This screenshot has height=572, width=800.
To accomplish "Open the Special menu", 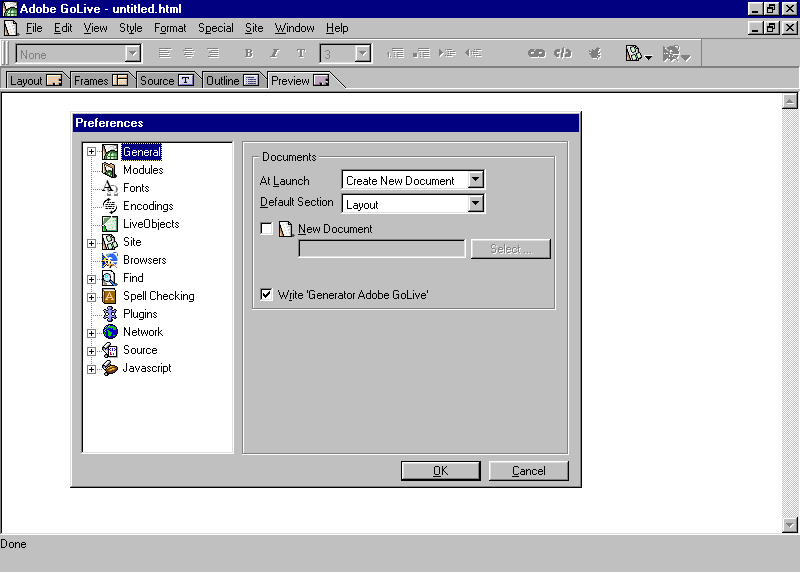I will point(216,28).
